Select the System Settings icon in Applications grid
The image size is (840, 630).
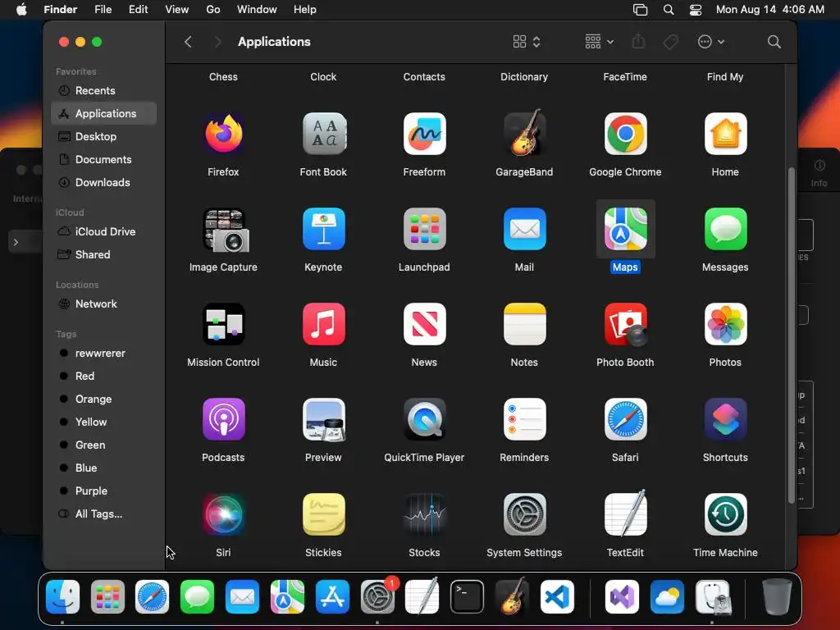[524, 514]
